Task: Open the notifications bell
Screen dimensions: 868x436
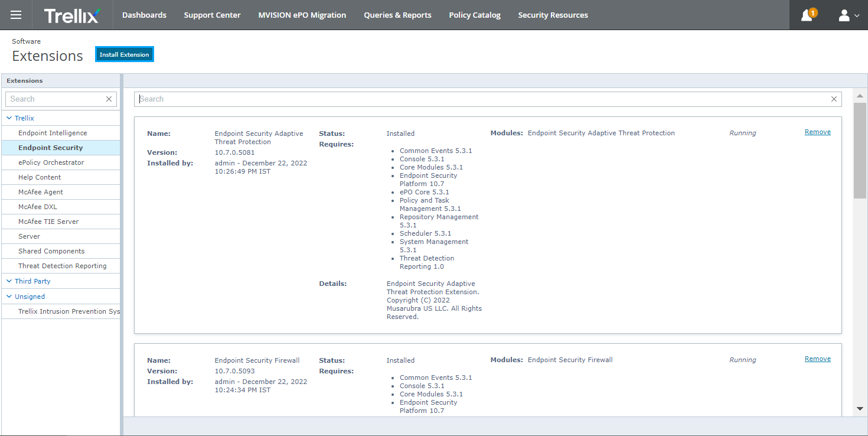Action: click(x=808, y=15)
